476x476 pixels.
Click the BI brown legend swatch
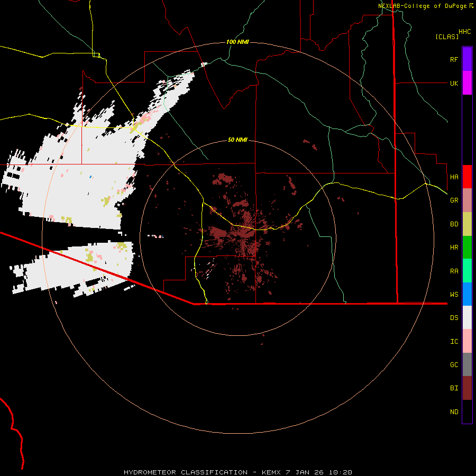tap(467, 388)
